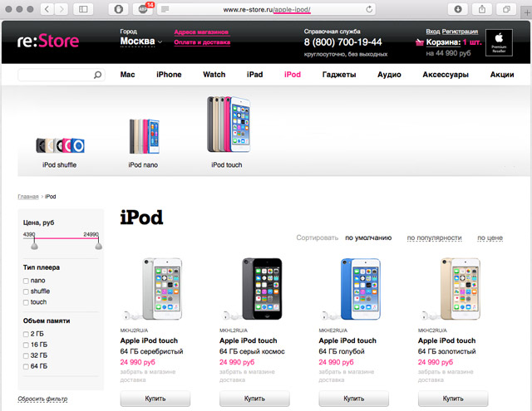Click the Apple Premium Reseller badge
The image size is (532, 411).
tap(499, 42)
